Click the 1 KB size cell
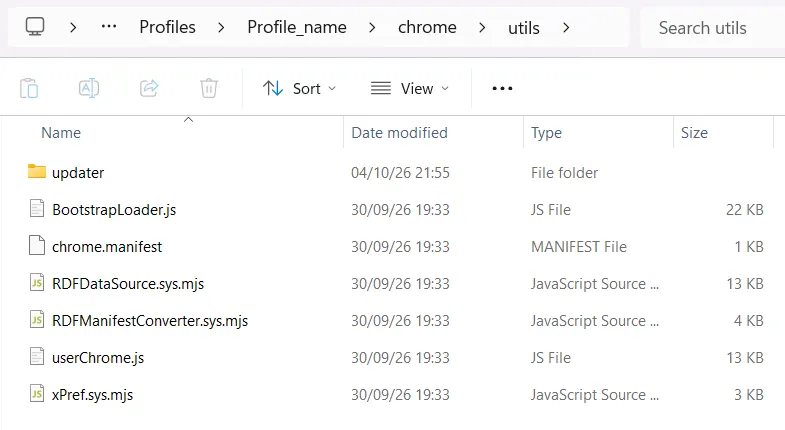Viewport: 785px width, 430px height. coord(749,247)
